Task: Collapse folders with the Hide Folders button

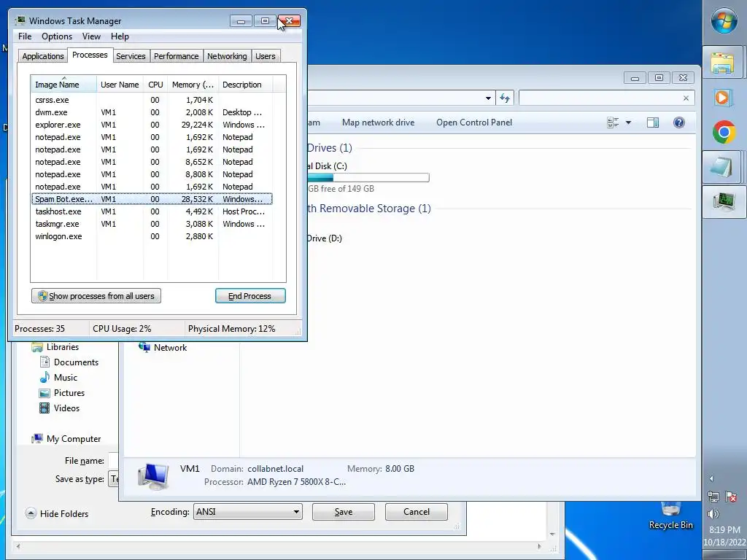Action: 57,513
